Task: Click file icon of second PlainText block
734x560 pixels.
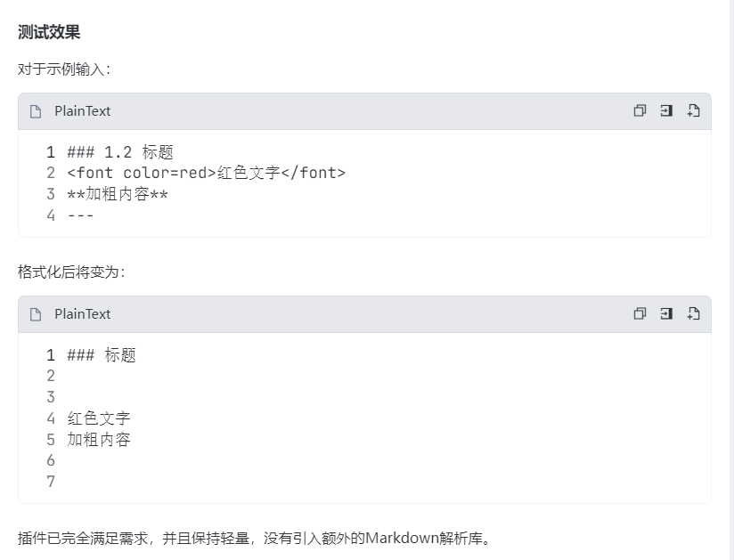Action: click(x=37, y=315)
